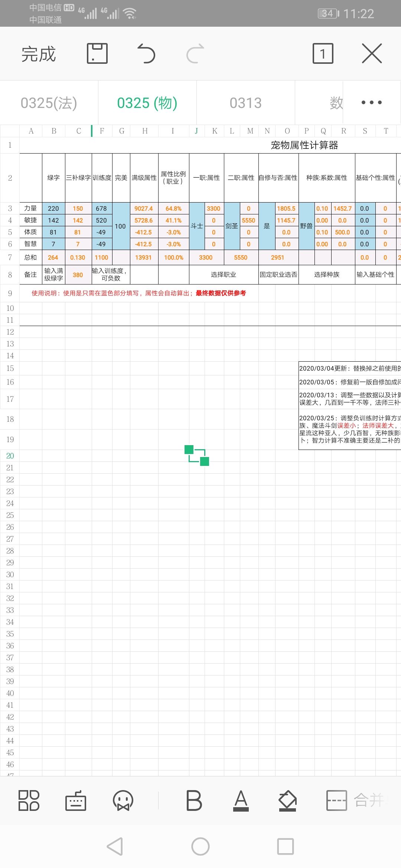The height and width of the screenshot is (868, 401).
Task: Select the 宠物属性计算器 title cell
Action: pos(304,145)
